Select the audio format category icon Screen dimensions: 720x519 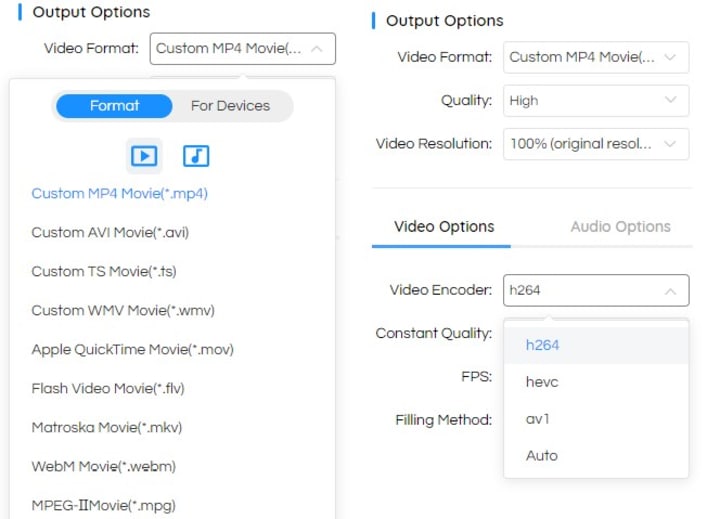196,156
